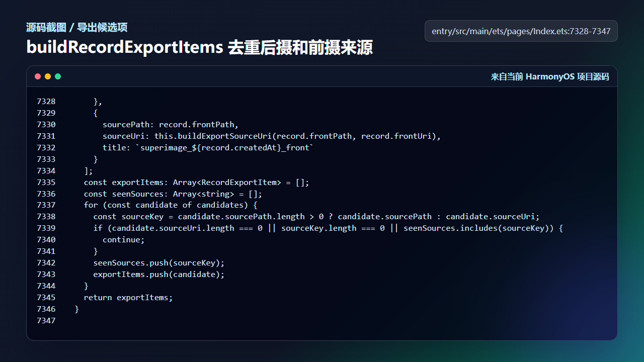Click the subtitle 源码截图 / 导出候选项
644x362 pixels.
click(77, 28)
